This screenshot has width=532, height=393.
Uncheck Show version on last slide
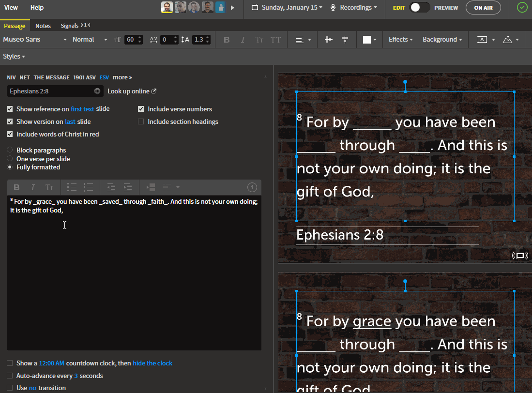10,121
